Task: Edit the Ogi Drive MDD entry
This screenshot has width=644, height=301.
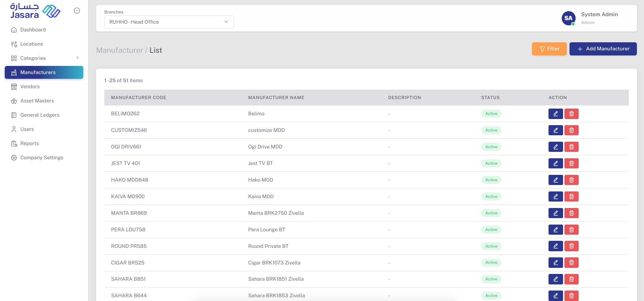Action: pyautogui.click(x=555, y=147)
